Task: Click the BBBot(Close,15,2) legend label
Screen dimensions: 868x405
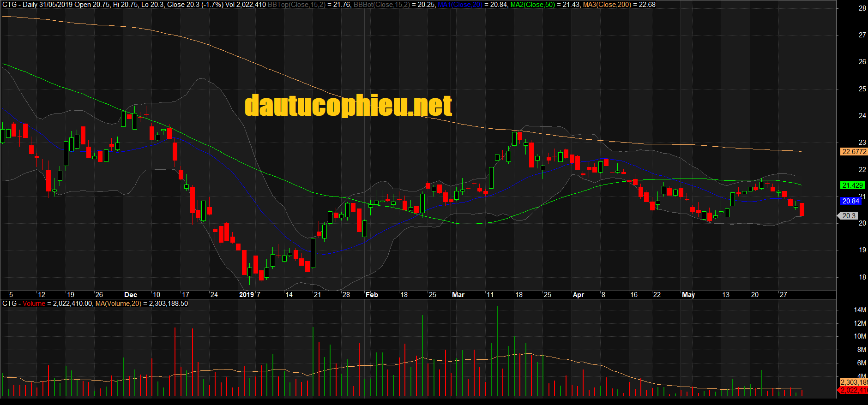Action: point(381,5)
